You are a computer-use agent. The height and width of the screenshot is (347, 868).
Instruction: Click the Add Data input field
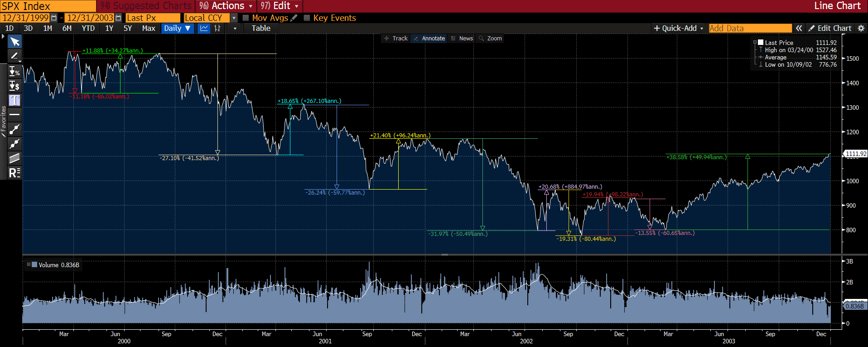750,28
